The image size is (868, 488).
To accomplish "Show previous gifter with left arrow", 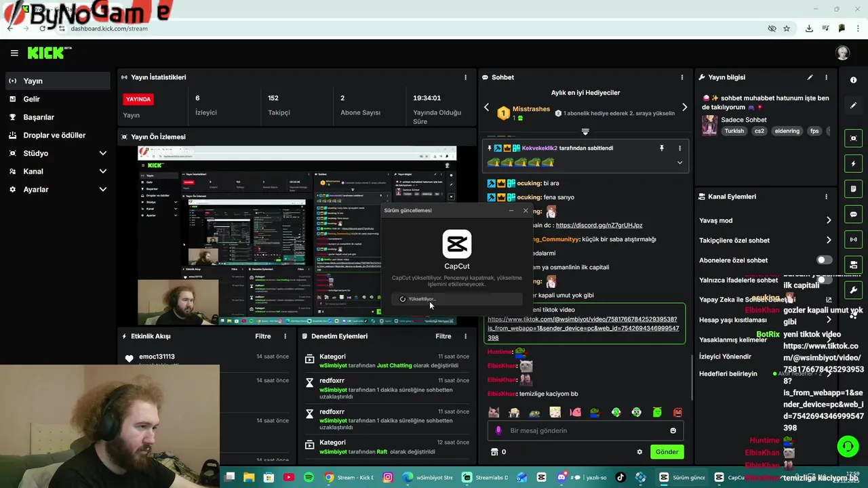I will [486, 107].
